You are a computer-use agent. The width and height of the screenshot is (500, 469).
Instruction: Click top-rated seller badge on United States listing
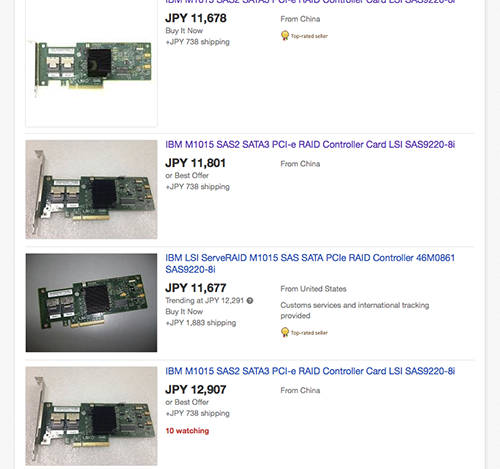(304, 332)
